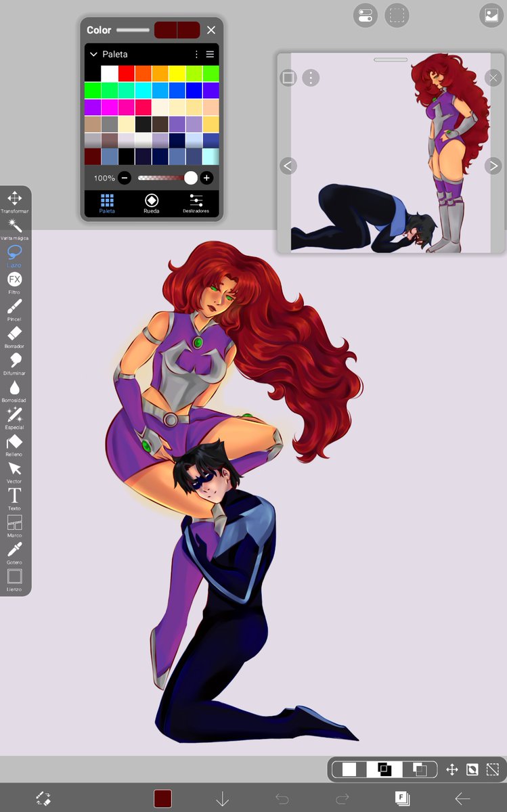
Task: Choose the new selection mode (white square)
Action: coord(349,769)
